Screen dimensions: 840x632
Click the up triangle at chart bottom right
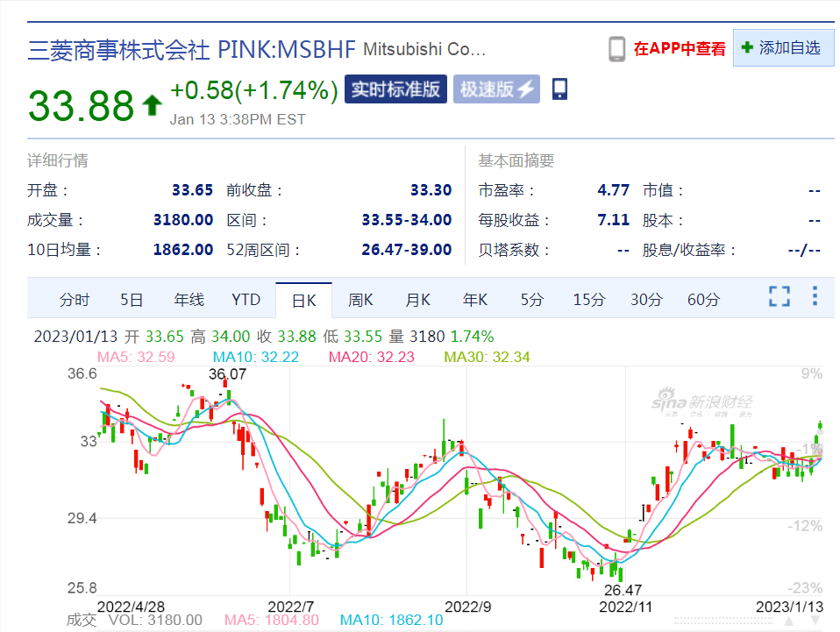point(789,621)
